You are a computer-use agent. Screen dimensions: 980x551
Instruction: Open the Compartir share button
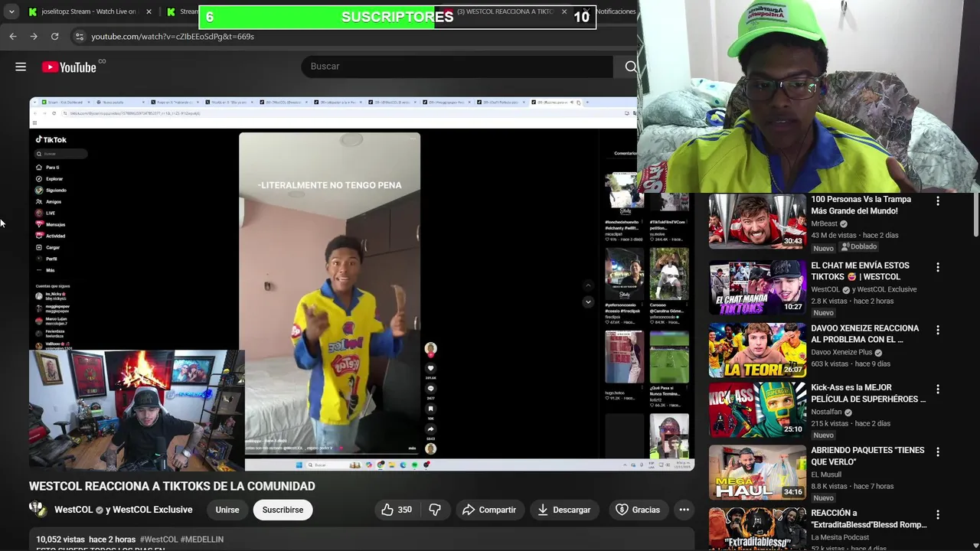coord(488,510)
